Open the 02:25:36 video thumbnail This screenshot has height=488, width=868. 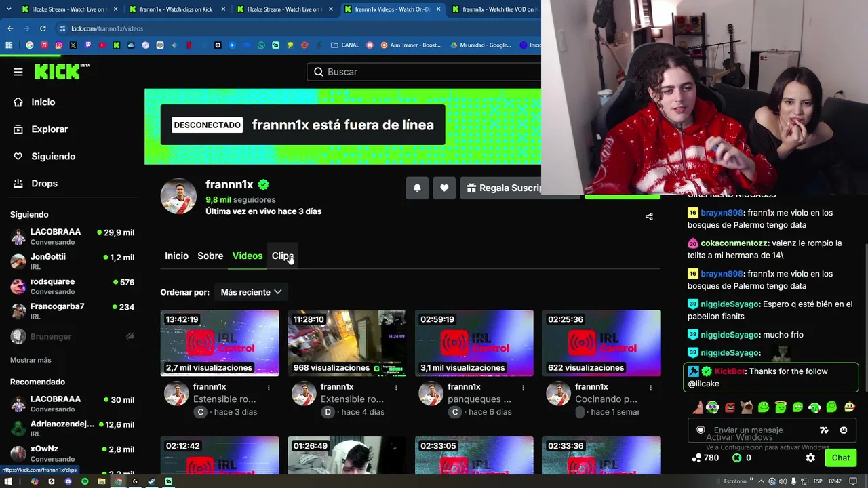[601, 343]
